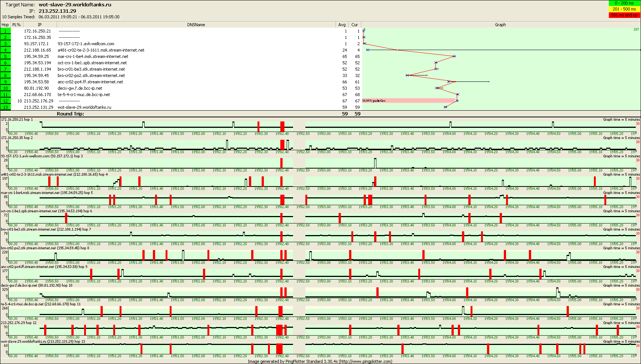Screen dimensions: 641x364
Task: Click the green 0 - 200 ms legend swatch
Action: [624, 3]
